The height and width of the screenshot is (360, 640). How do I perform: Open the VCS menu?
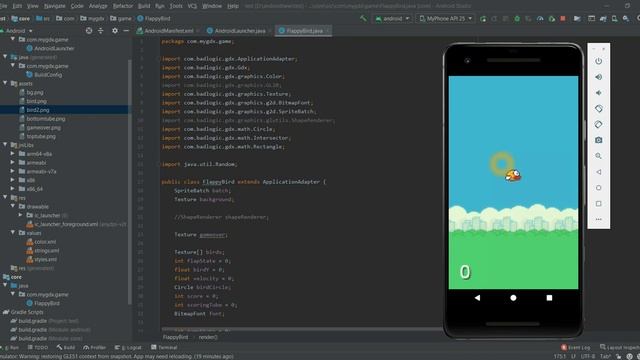pos(192,6)
